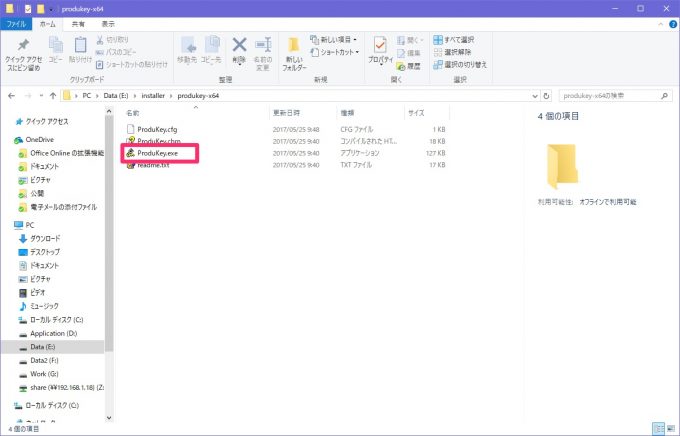Switch to the Share ribbon tab

(x=78, y=24)
